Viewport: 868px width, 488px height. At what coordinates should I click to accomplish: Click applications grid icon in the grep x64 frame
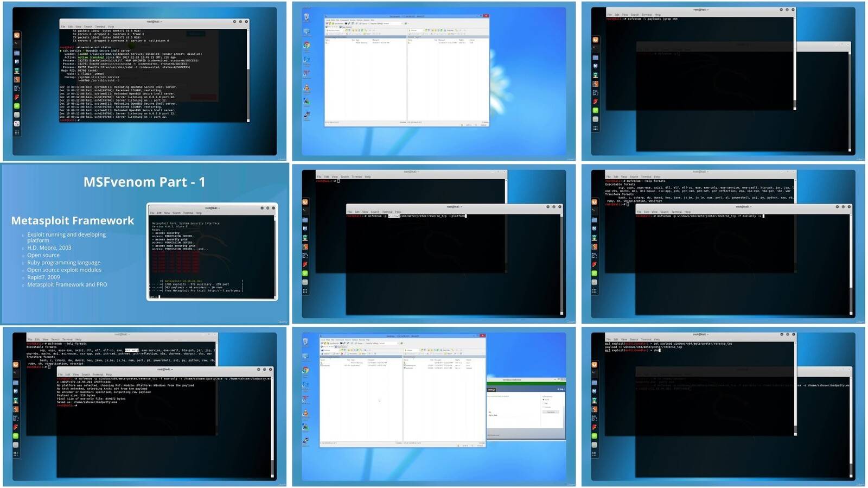tap(595, 129)
